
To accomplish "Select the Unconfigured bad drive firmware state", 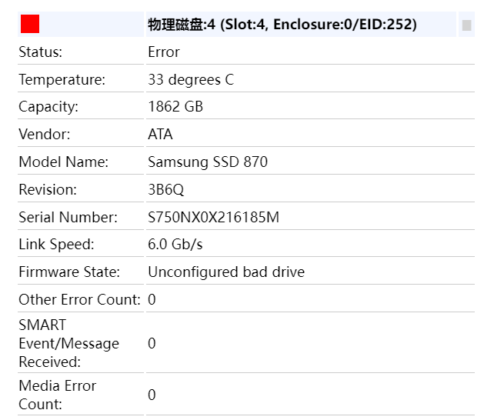I will click(x=226, y=272).
